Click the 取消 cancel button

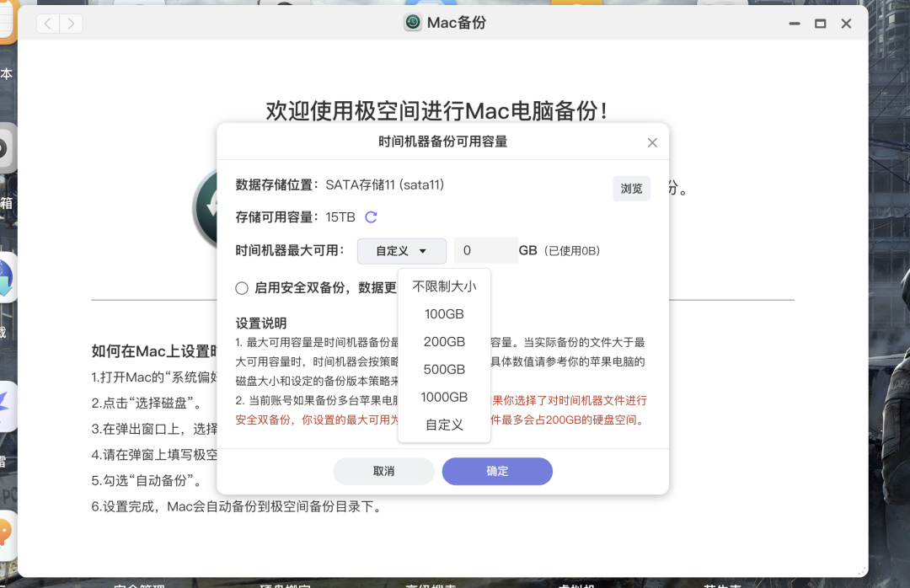383,472
